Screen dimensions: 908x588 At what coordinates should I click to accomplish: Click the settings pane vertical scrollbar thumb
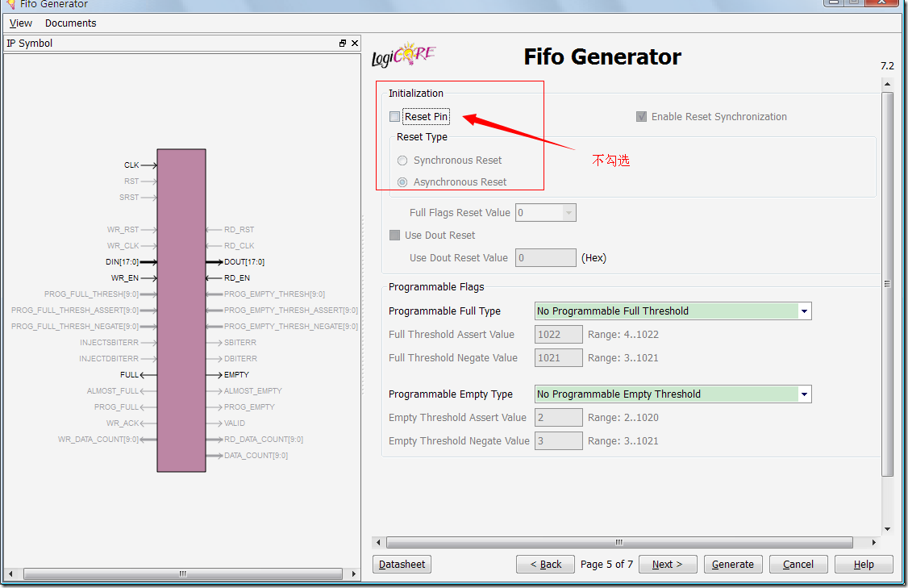(x=887, y=282)
